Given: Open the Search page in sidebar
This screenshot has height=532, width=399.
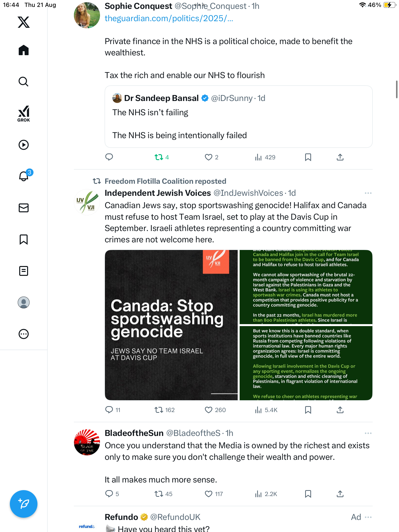Looking at the screenshot, I should [24, 82].
